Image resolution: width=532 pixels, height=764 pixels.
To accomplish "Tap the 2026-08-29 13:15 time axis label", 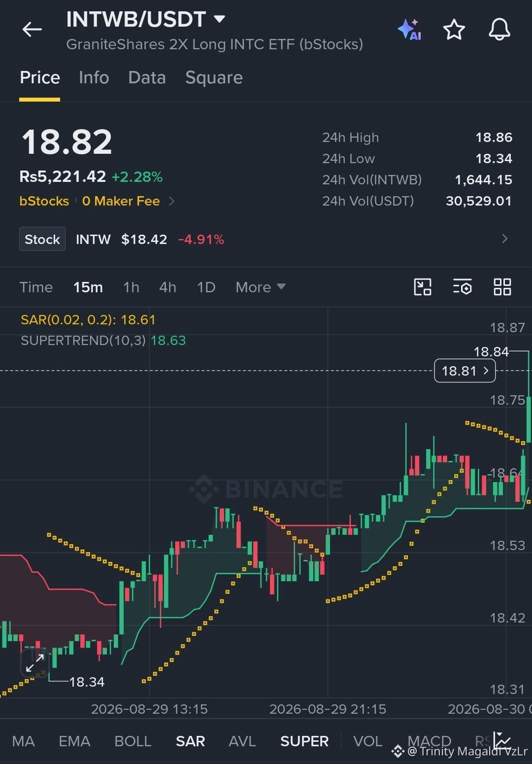I will pyautogui.click(x=149, y=709).
